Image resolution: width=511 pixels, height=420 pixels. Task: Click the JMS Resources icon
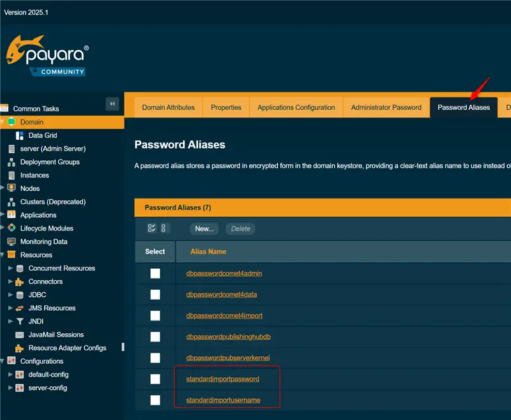point(20,308)
